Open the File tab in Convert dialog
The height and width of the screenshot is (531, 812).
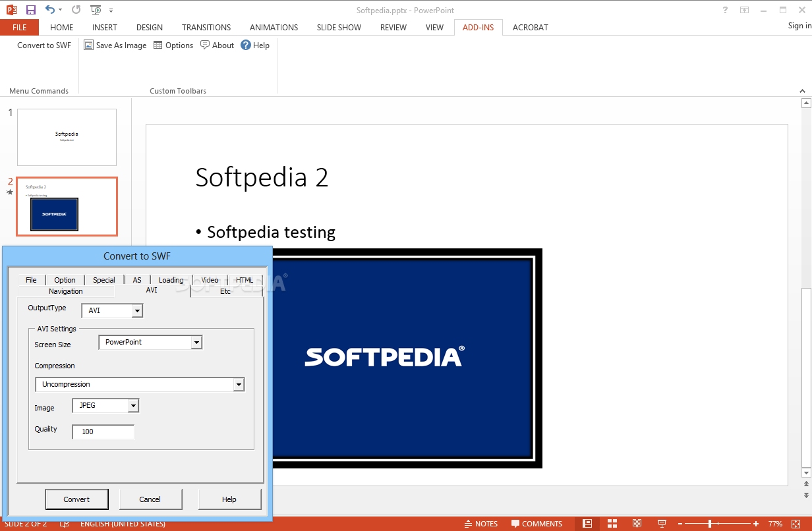click(x=31, y=280)
